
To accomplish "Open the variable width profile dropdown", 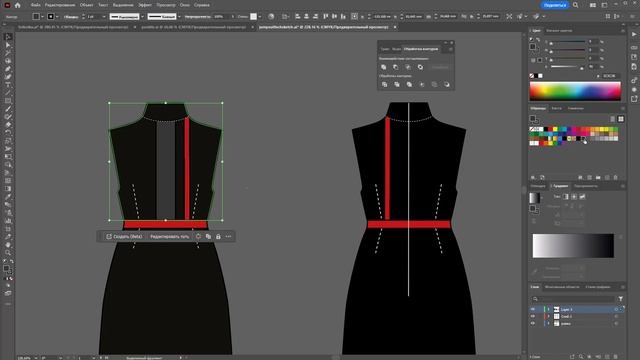I will click(x=142, y=17).
